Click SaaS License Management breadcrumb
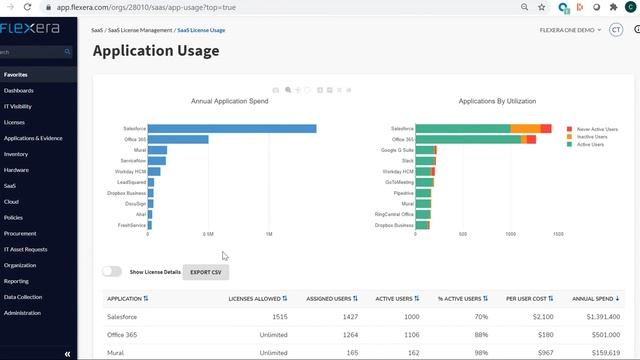Image resolution: width=640 pixels, height=360 pixels. 140,30
